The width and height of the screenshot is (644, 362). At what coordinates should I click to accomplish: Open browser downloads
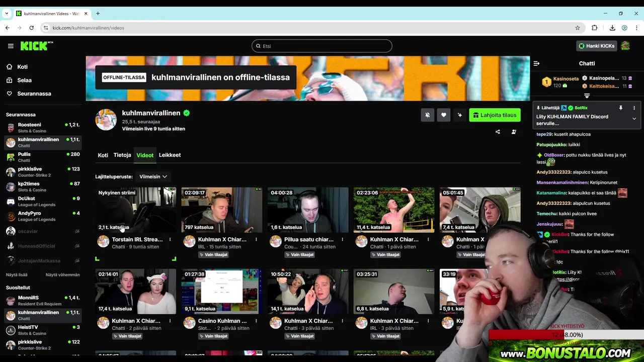[612, 28]
